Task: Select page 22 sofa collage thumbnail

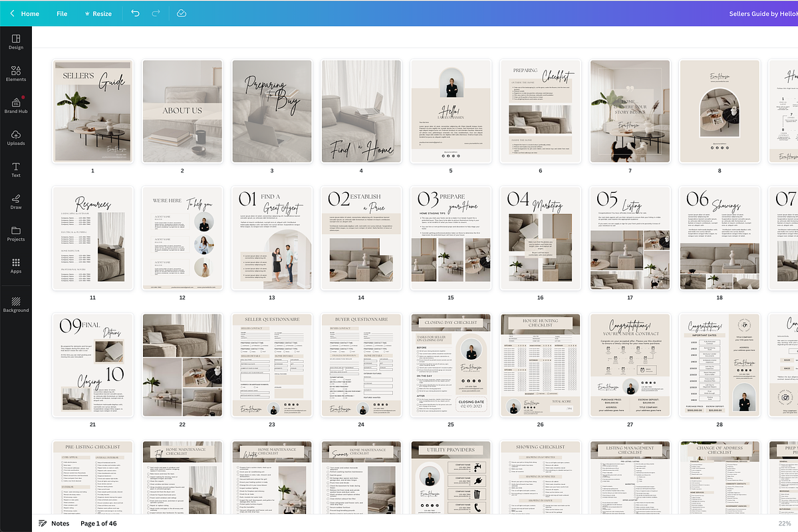Action: pos(182,365)
